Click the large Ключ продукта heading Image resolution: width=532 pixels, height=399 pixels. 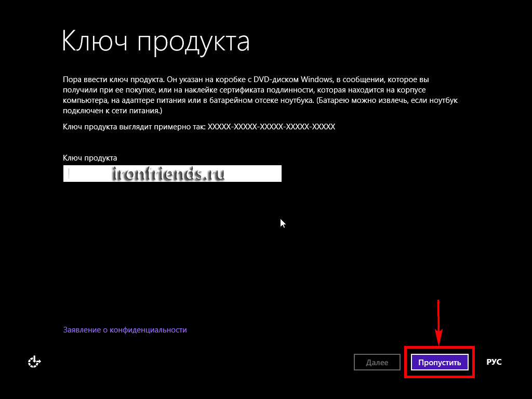point(155,41)
